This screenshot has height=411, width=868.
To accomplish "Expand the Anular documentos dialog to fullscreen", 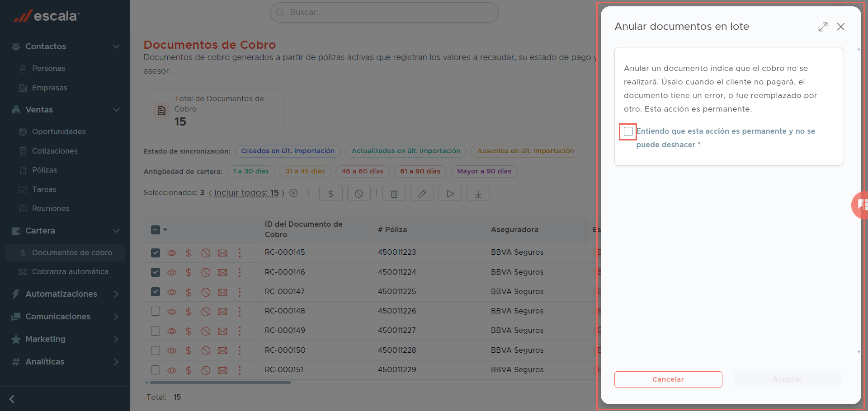I will pyautogui.click(x=823, y=27).
